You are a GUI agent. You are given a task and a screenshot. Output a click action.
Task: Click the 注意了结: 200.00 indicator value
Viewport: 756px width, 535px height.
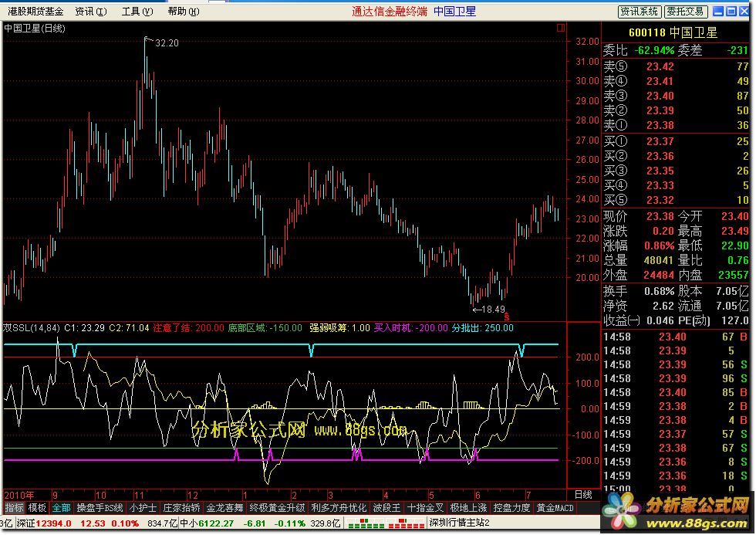click(x=188, y=328)
